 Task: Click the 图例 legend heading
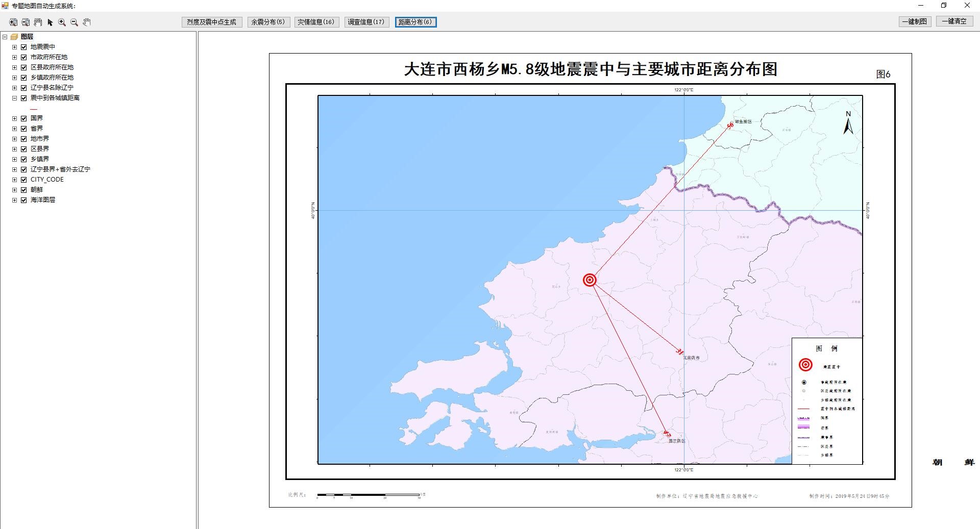tap(826, 348)
